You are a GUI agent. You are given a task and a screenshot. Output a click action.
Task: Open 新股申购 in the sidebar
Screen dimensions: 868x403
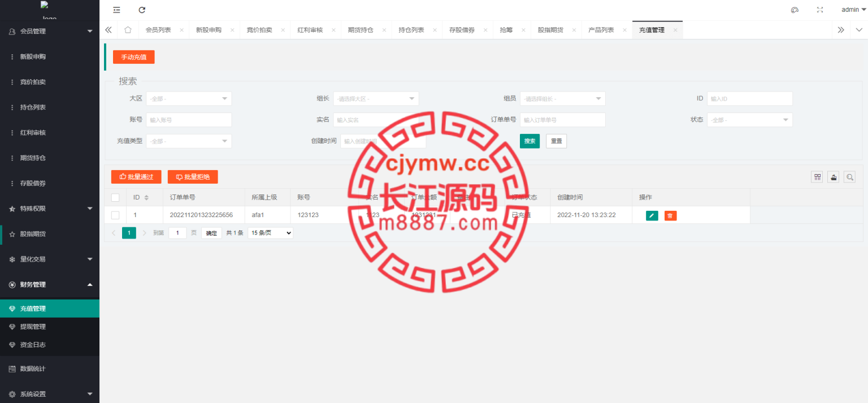pos(50,57)
